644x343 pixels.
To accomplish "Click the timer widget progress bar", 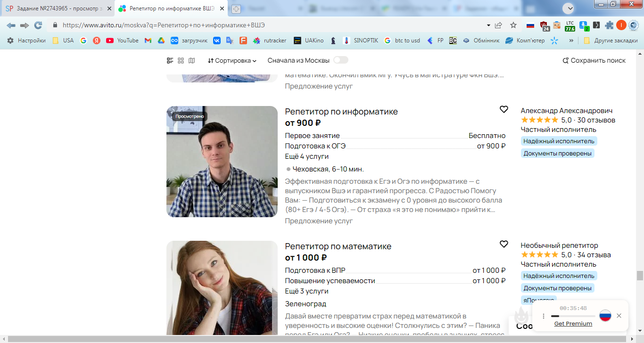I will tap(573, 316).
